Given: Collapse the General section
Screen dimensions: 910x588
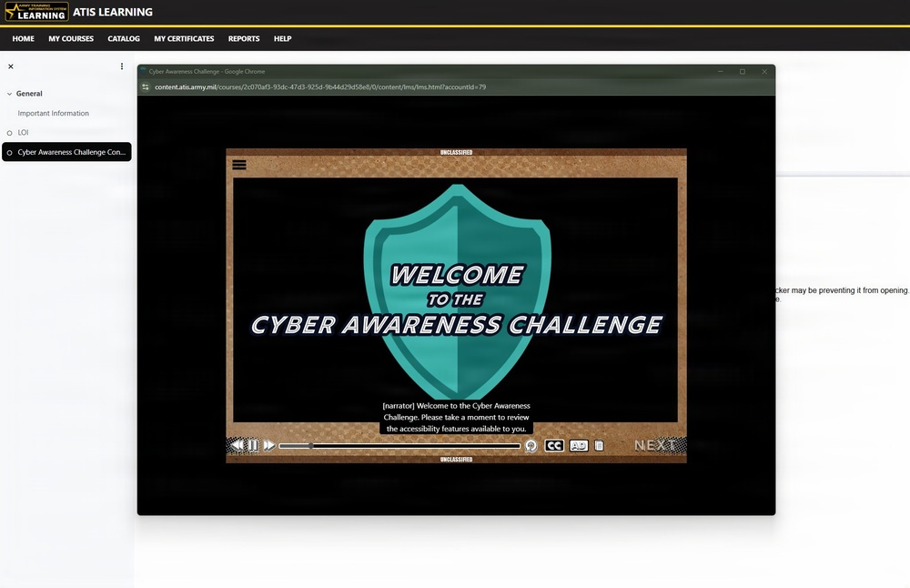Looking at the screenshot, I should click(x=9, y=94).
